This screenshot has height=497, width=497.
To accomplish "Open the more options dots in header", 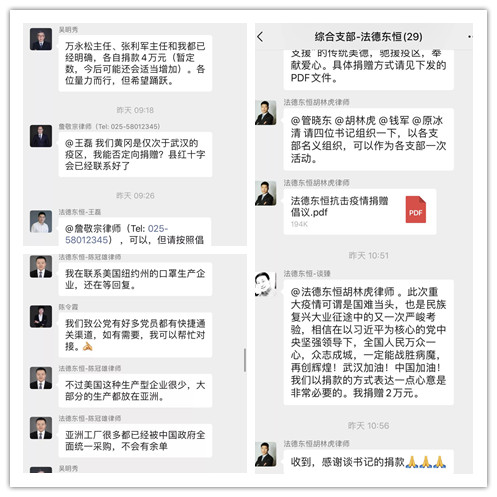I will click(x=470, y=36).
